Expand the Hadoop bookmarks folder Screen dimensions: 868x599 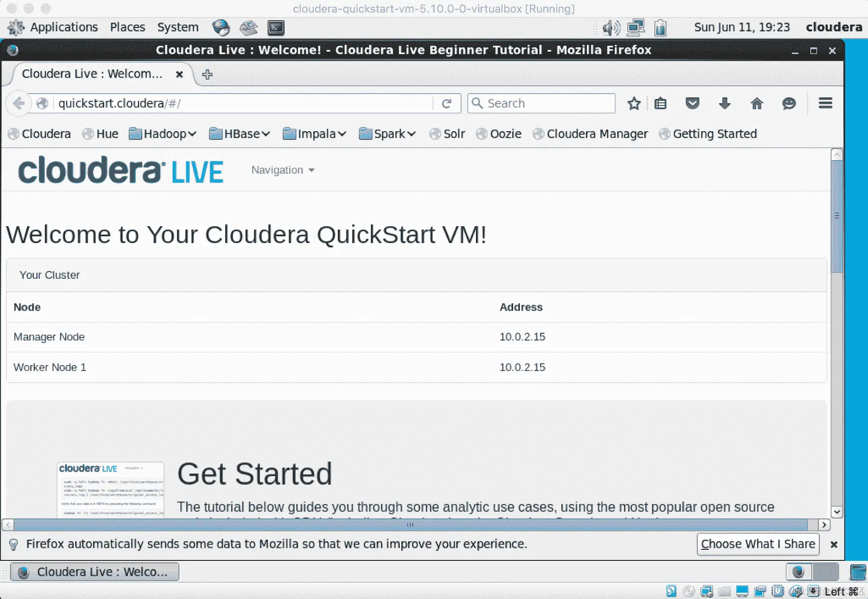tap(163, 134)
